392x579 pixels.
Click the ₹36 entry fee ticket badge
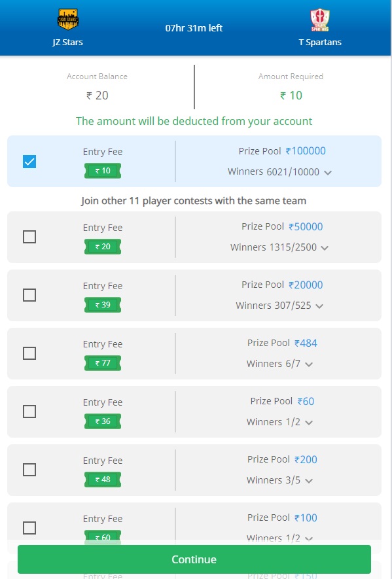click(103, 421)
